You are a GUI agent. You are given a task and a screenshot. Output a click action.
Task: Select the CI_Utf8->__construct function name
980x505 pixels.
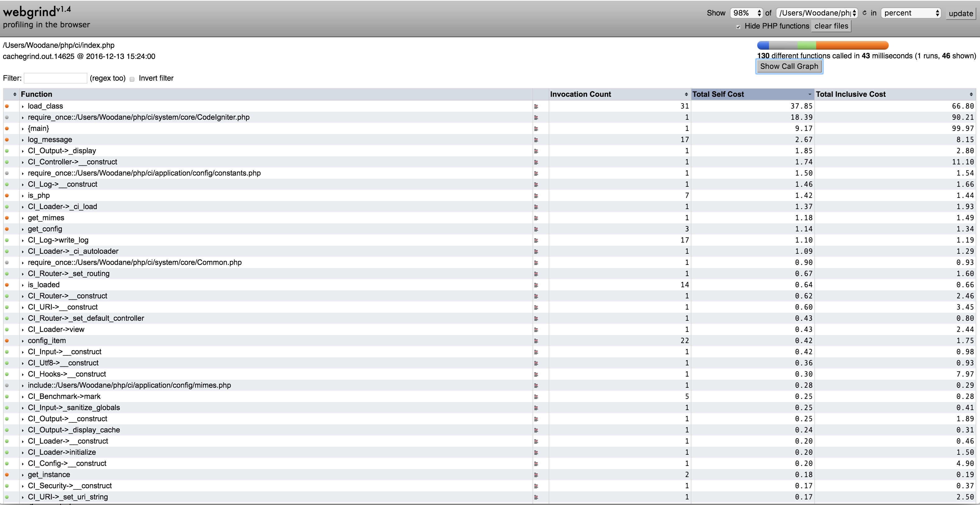point(63,363)
